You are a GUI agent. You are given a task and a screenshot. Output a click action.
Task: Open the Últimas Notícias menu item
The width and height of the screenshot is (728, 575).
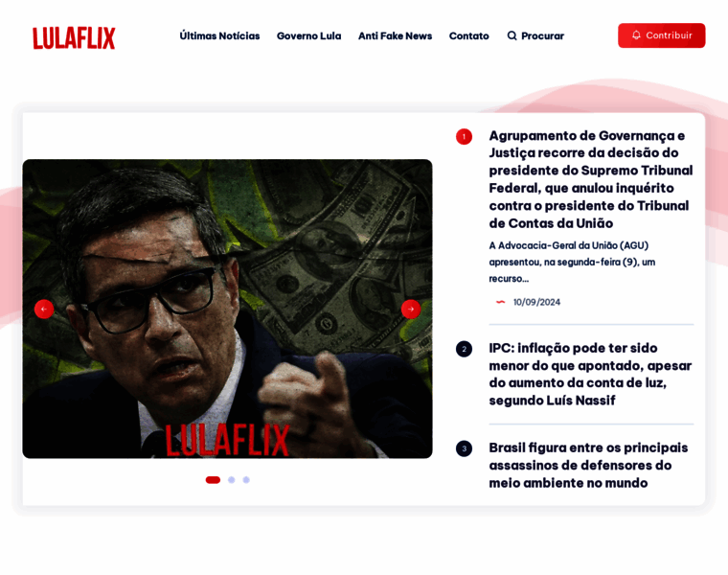coord(219,35)
